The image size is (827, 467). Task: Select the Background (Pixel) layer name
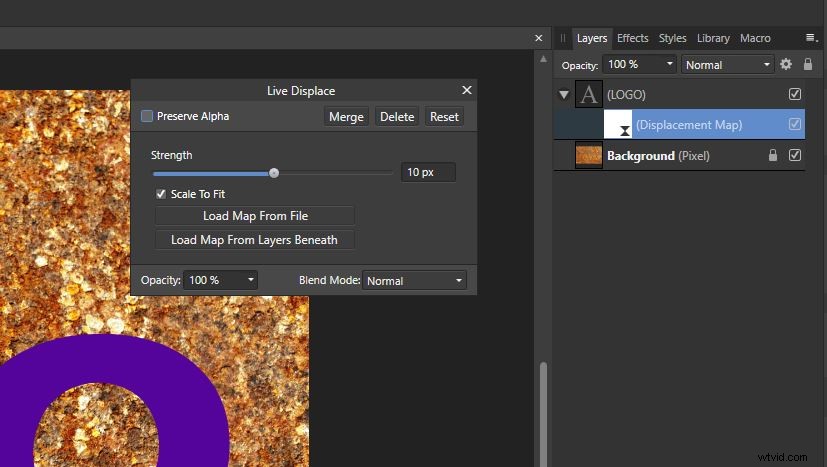[x=658, y=156]
